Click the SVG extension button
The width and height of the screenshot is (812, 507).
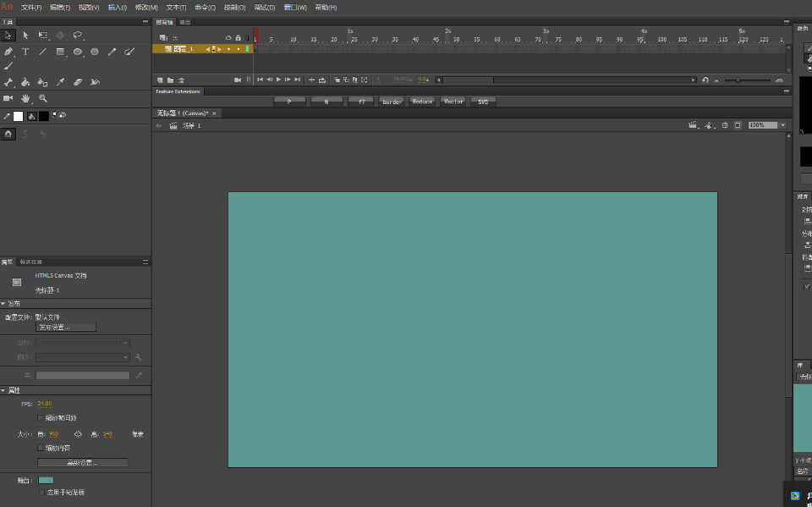click(x=483, y=102)
